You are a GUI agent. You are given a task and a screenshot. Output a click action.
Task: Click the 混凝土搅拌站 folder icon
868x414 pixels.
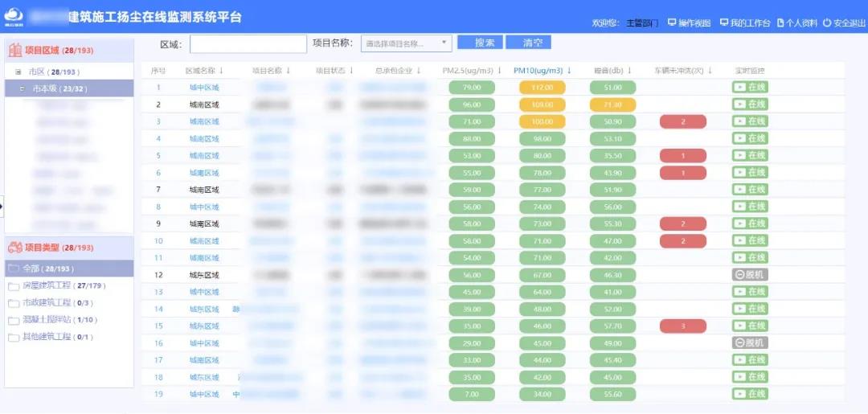(14, 320)
